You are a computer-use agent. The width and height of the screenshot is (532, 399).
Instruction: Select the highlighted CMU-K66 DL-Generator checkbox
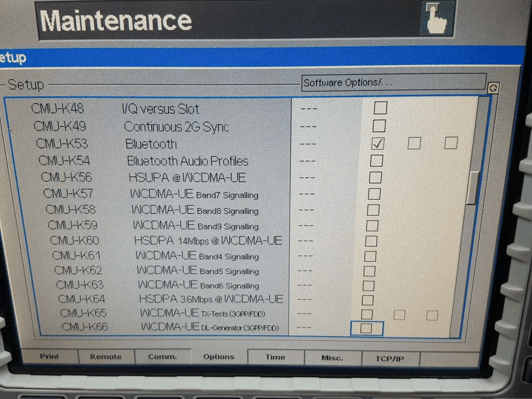[366, 328]
